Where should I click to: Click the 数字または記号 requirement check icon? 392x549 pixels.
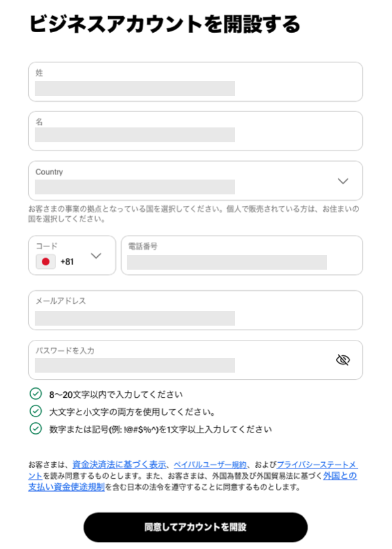coord(35,428)
